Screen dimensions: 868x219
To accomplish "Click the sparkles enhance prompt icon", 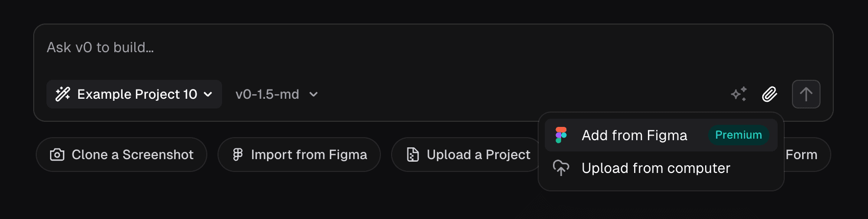I will 738,94.
